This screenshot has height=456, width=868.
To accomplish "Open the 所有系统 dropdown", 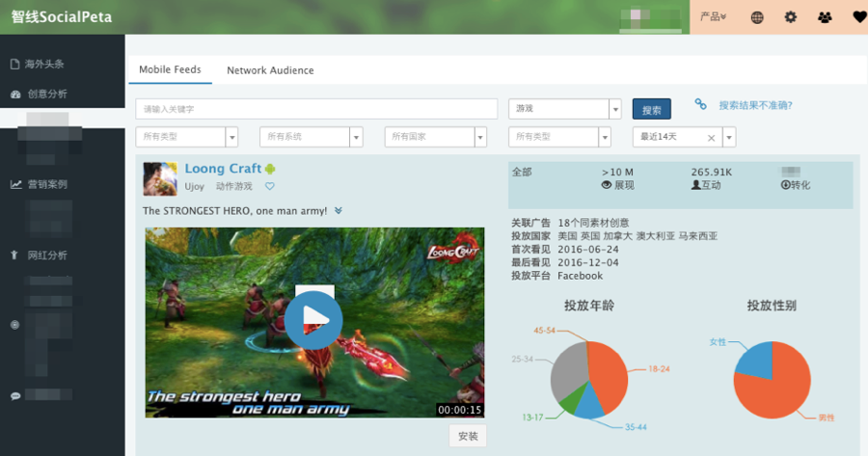I will 356,137.
